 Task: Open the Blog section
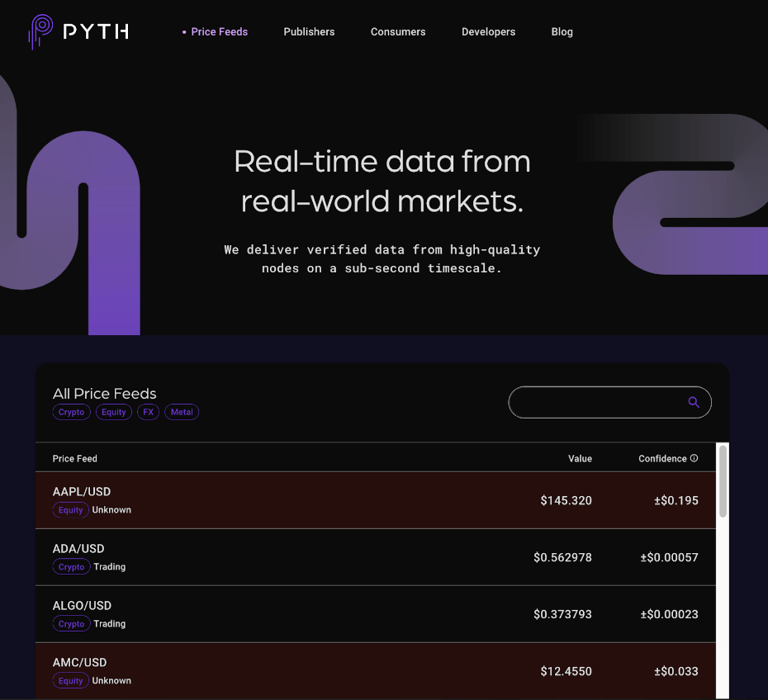pos(562,31)
